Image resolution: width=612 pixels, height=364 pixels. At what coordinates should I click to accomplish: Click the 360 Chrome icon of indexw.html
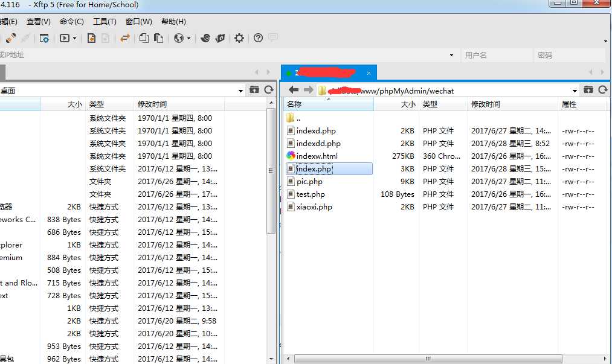[x=291, y=156]
